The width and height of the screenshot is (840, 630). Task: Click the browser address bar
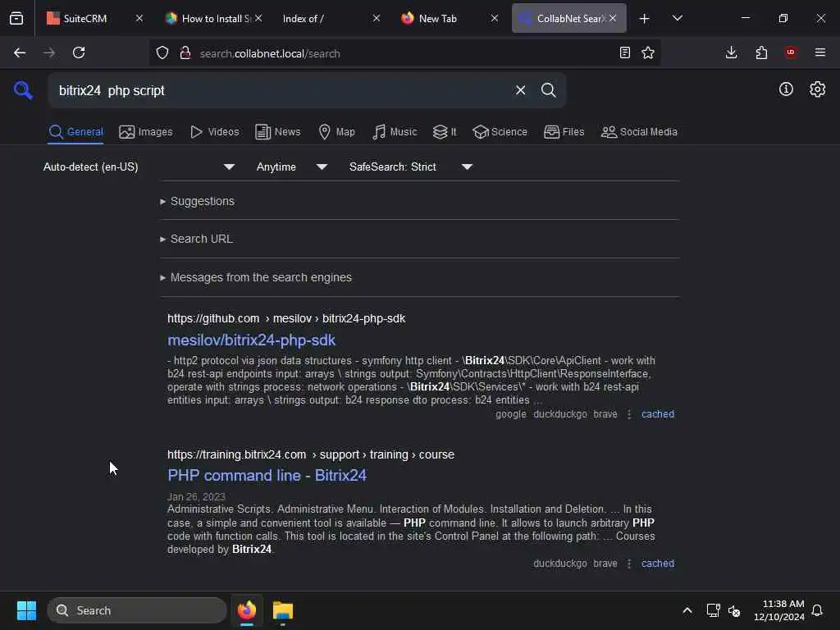[404, 53]
